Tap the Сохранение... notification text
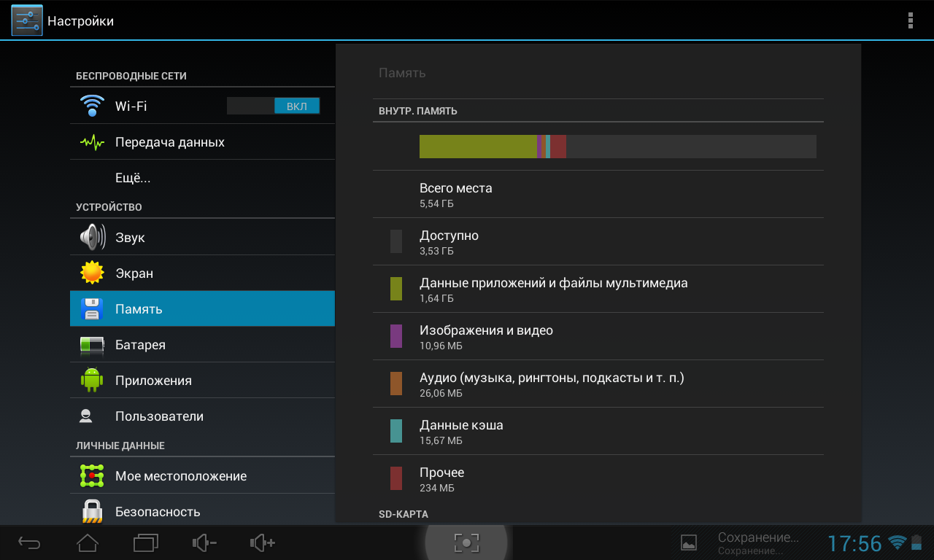The height and width of the screenshot is (560, 934). point(758,543)
